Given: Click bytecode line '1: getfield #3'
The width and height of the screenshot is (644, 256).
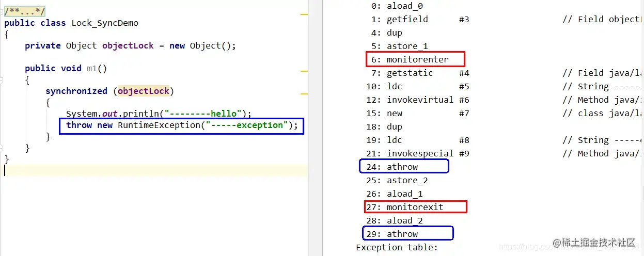Looking at the screenshot, I should point(420,19).
